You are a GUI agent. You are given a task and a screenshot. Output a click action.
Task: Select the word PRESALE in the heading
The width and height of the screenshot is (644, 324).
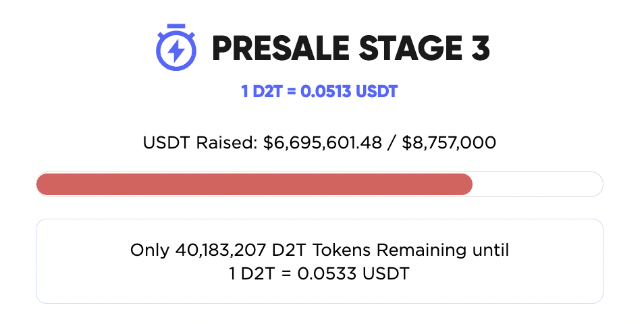click(281, 48)
